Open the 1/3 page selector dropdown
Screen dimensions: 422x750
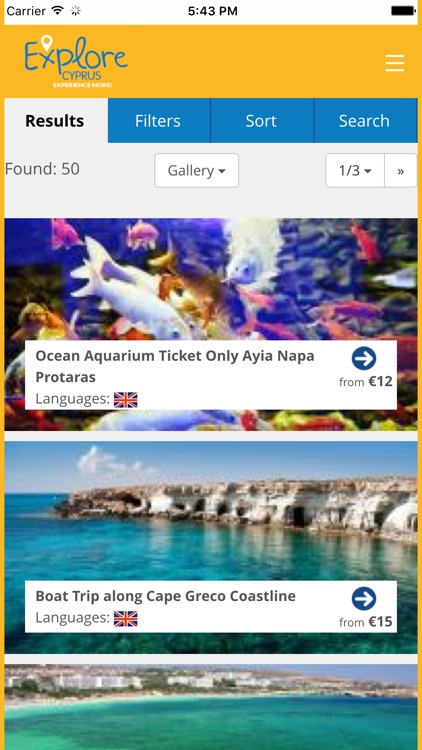(x=355, y=170)
